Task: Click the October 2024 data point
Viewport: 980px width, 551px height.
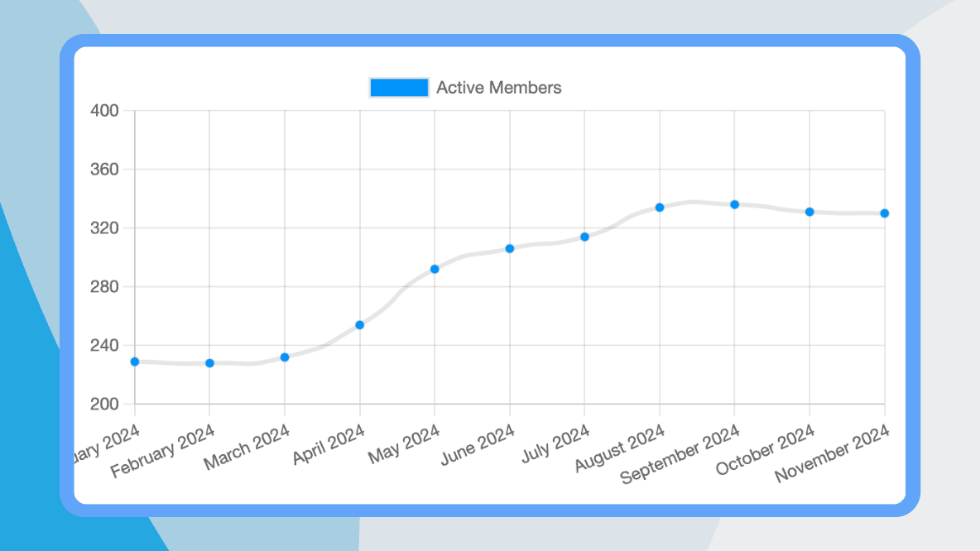Action: [809, 212]
